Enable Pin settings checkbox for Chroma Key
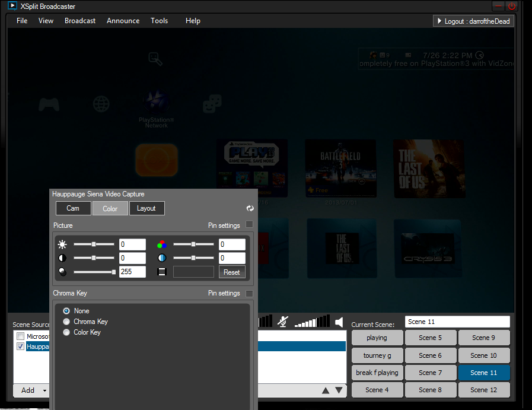The width and height of the screenshot is (532, 410). point(249,293)
